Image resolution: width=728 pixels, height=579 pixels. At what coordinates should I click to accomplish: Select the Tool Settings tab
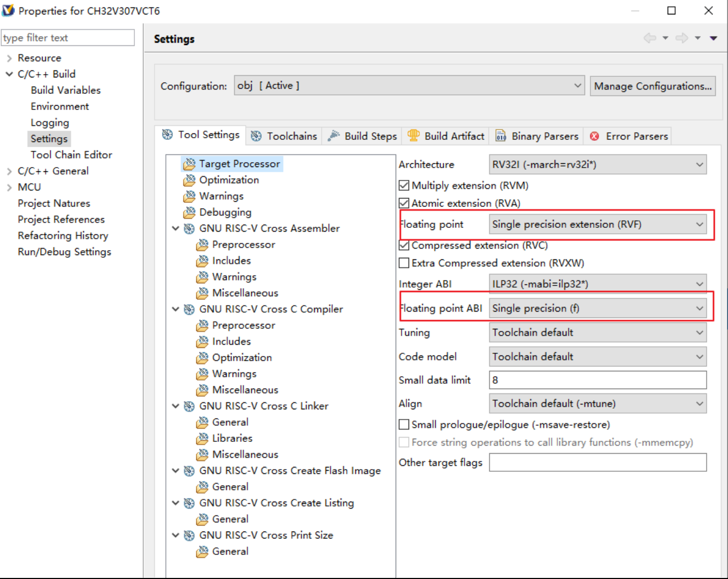(201, 134)
